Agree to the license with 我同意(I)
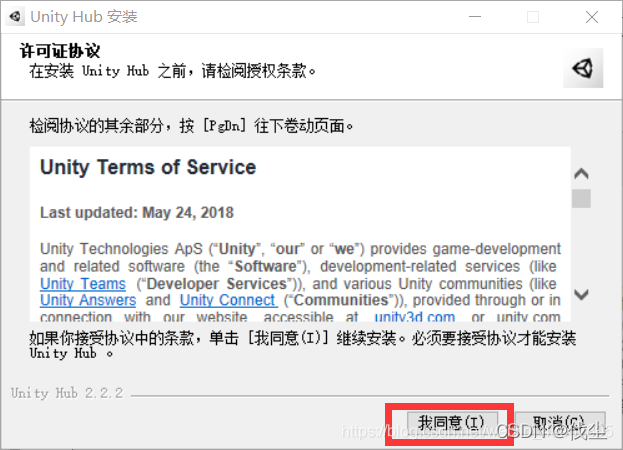623x450 pixels. (x=452, y=423)
